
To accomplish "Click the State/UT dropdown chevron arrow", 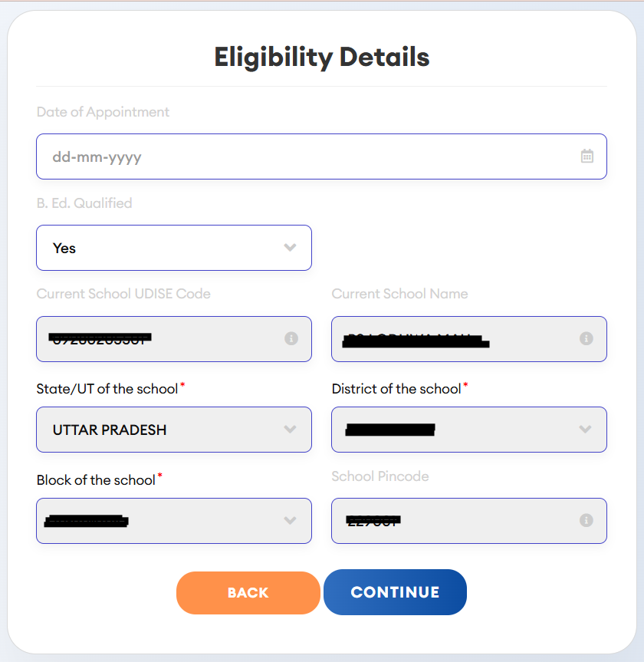I will tap(290, 430).
